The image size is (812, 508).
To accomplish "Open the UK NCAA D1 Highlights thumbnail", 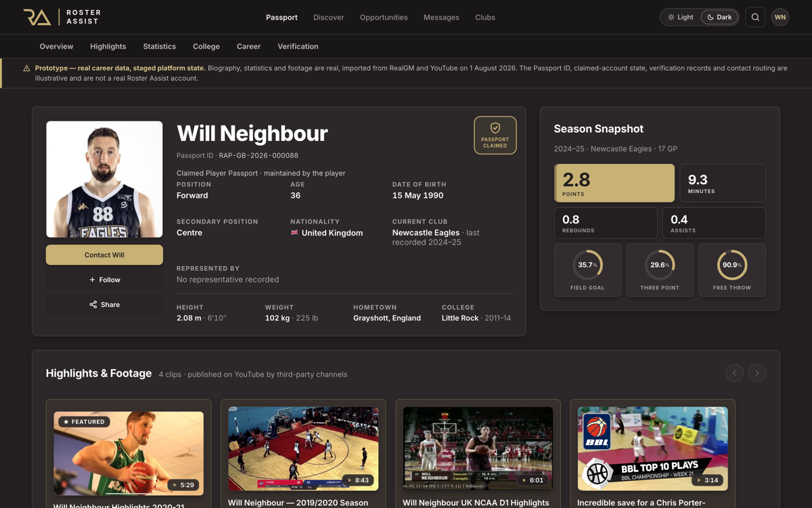I will [x=478, y=449].
